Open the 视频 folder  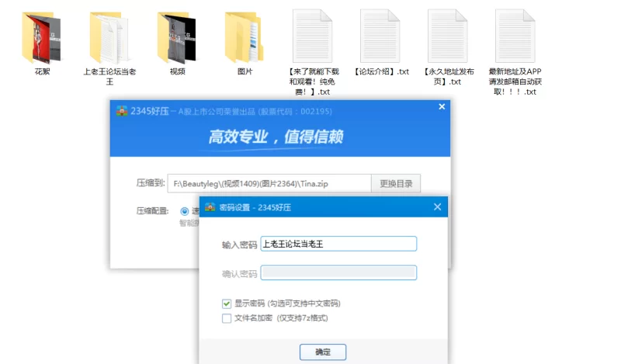click(x=177, y=37)
